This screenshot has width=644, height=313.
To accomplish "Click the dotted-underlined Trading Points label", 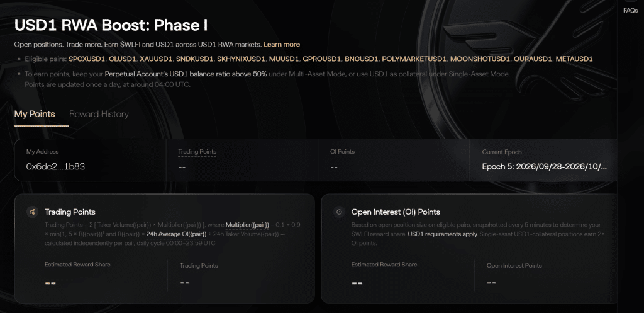I will coord(197,152).
